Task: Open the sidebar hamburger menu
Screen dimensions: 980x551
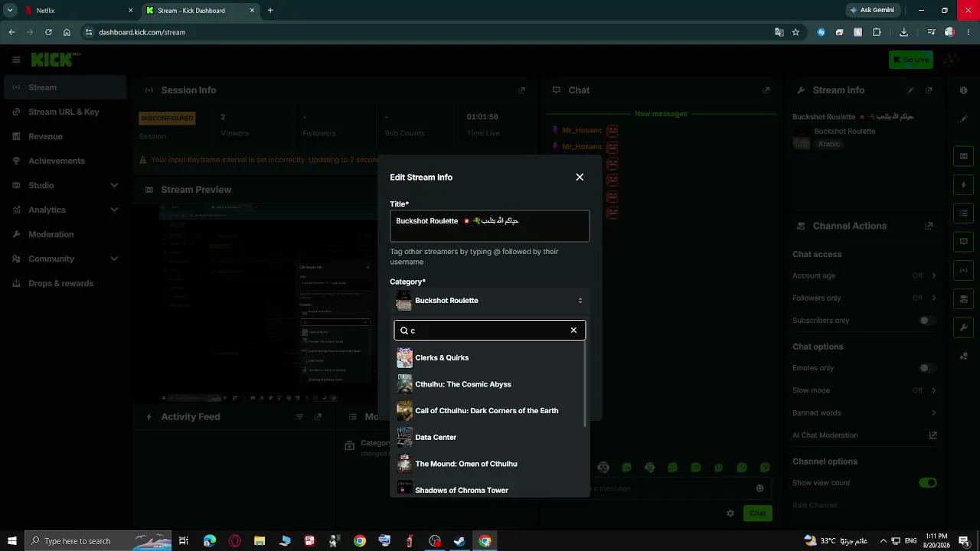Action: 16,60
